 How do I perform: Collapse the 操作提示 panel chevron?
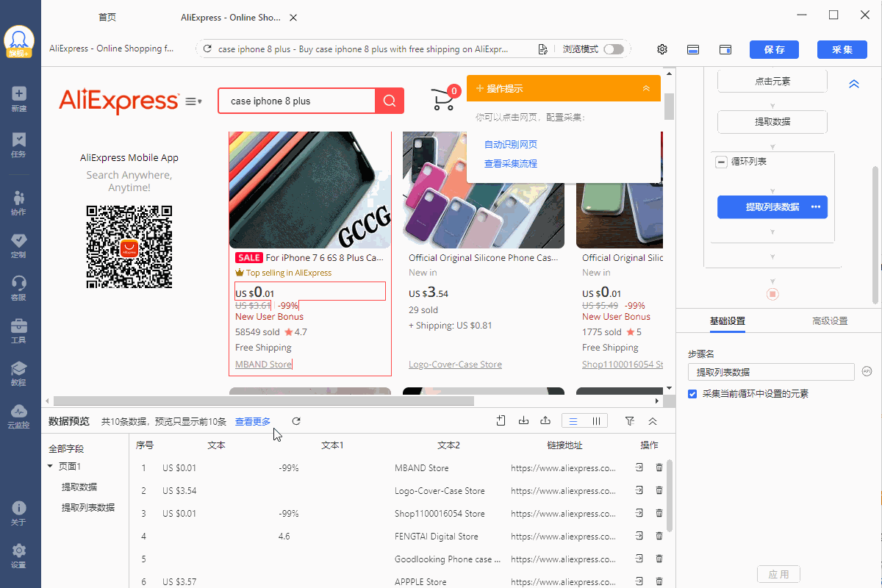click(646, 88)
